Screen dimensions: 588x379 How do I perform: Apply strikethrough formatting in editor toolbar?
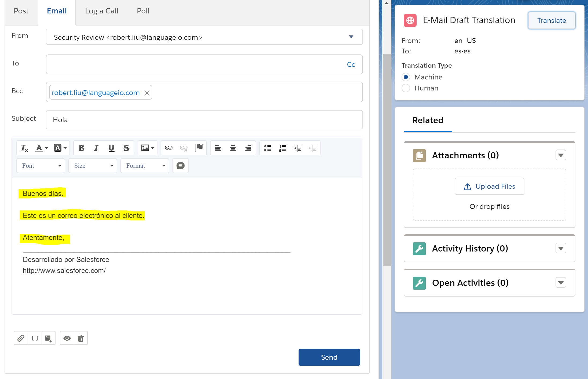tap(126, 148)
